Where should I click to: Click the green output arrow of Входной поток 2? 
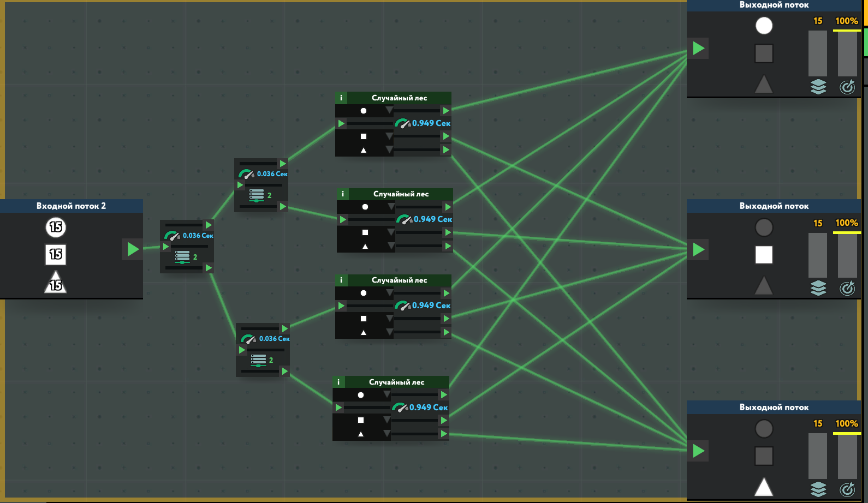click(x=133, y=249)
